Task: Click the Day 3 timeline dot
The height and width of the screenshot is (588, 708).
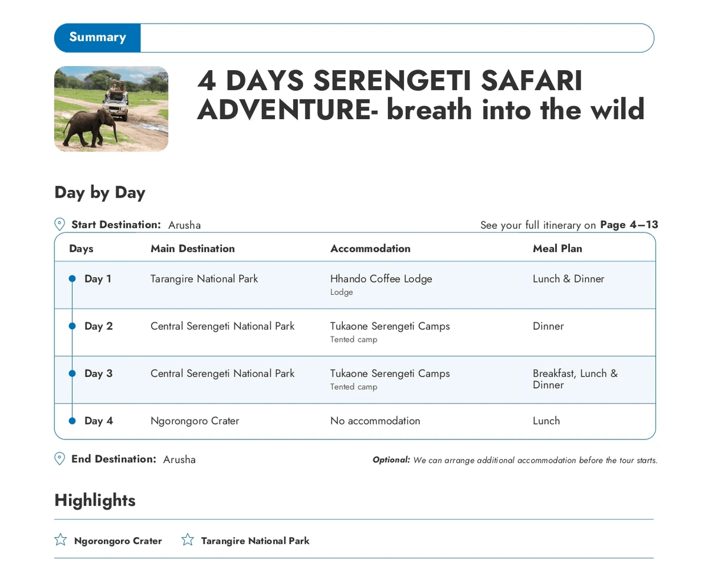Action: pyautogui.click(x=72, y=373)
